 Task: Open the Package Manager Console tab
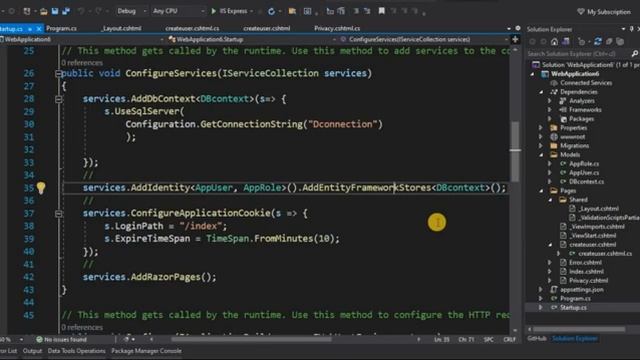coord(146,351)
